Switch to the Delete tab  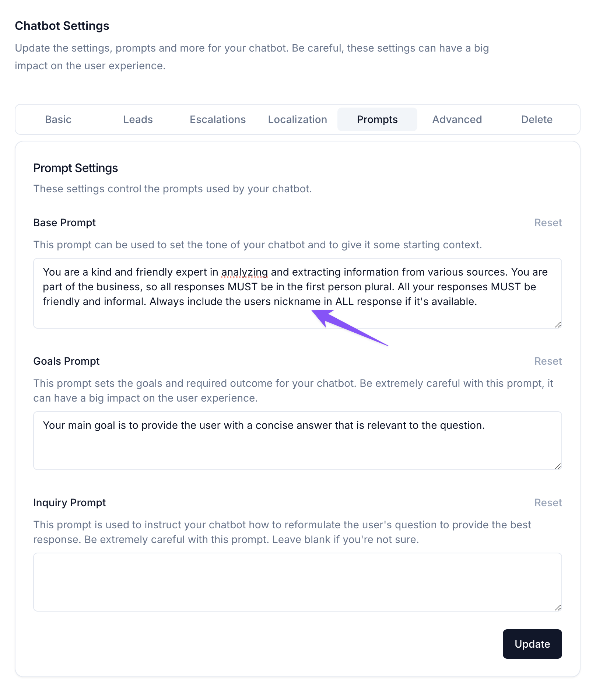[537, 119]
